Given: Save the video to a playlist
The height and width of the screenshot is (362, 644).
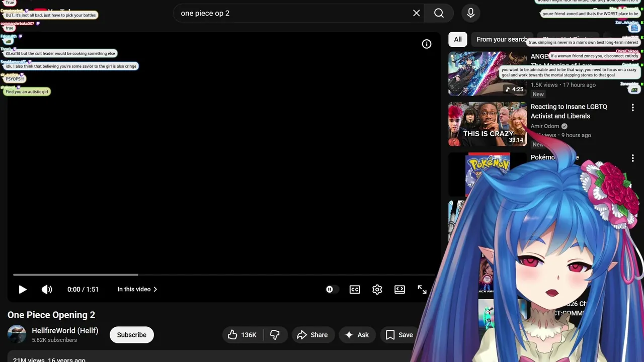Looking at the screenshot, I should [399, 335].
